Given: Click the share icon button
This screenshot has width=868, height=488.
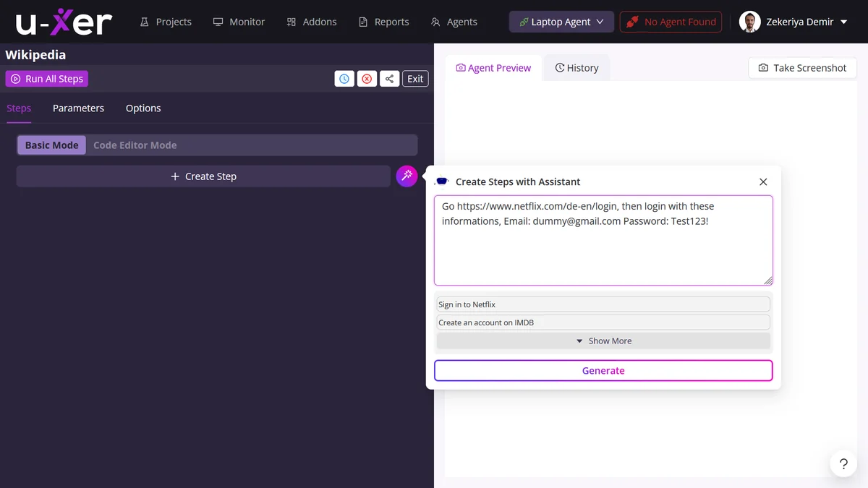Looking at the screenshot, I should (x=389, y=79).
